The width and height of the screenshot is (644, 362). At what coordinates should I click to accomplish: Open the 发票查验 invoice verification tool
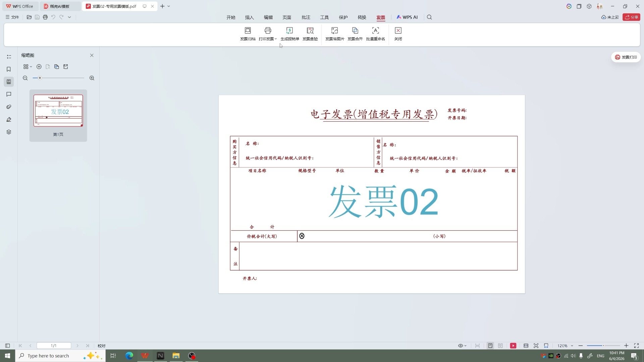[310, 34]
